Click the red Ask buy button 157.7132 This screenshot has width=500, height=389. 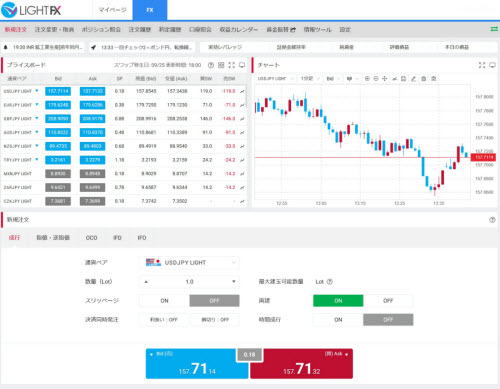click(301, 364)
